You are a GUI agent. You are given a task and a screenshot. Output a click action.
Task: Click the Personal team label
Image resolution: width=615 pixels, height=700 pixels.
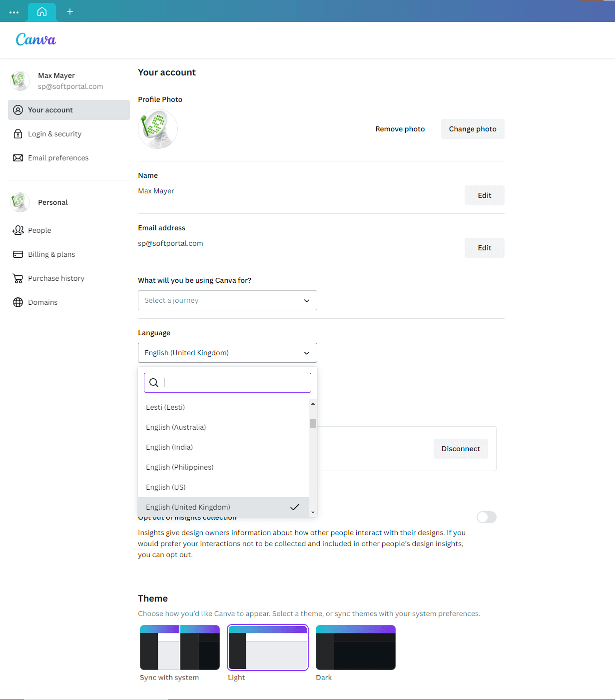click(53, 202)
